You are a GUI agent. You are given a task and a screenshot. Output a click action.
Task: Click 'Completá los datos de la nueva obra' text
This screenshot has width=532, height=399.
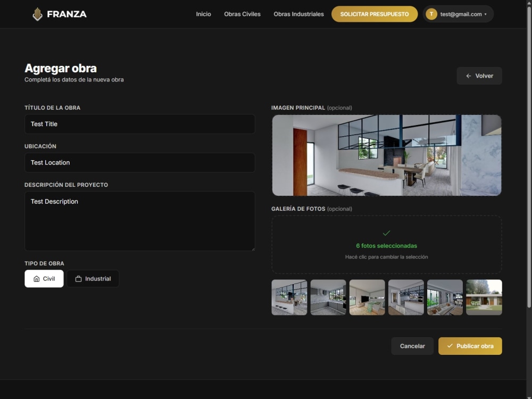click(x=74, y=80)
